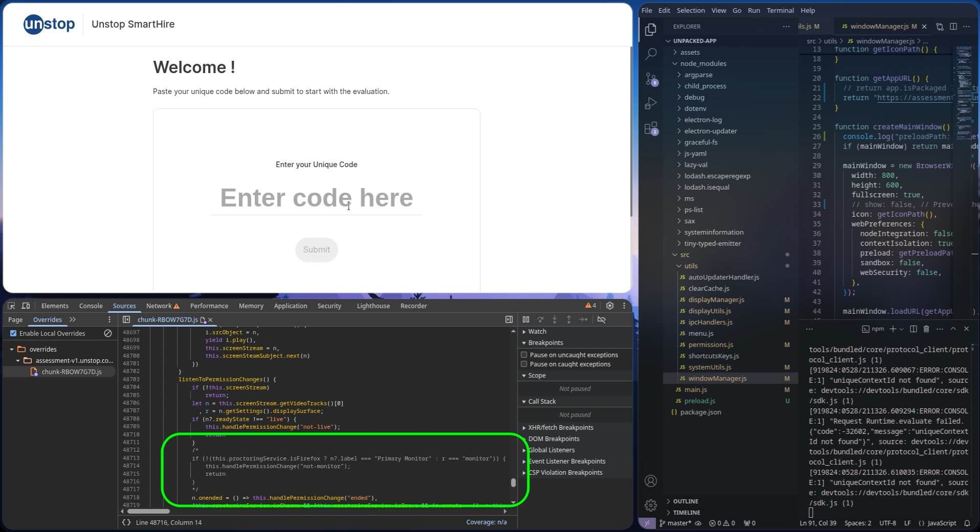980x532 pixels.
Task: Toggle the Enable Local Overrides checkbox
Action: pyautogui.click(x=13, y=333)
